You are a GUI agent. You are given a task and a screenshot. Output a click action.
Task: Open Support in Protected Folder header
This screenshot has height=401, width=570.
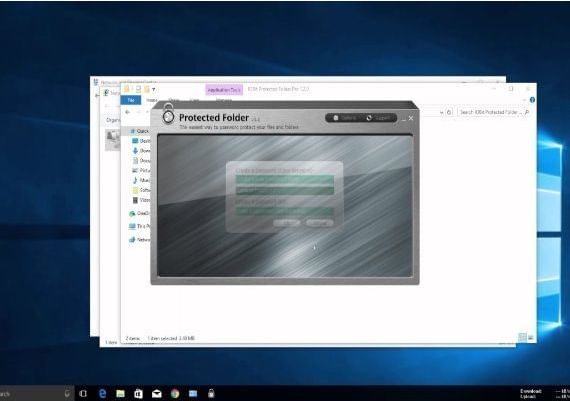click(x=378, y=118)
